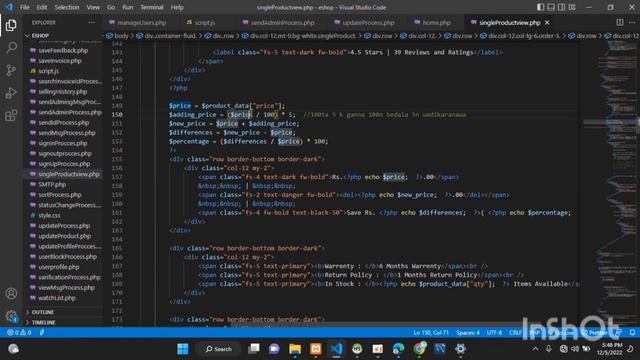
Task: Click div.container-fluid breadcrumb
Action: pyautogui.click(x=170, y=36)
